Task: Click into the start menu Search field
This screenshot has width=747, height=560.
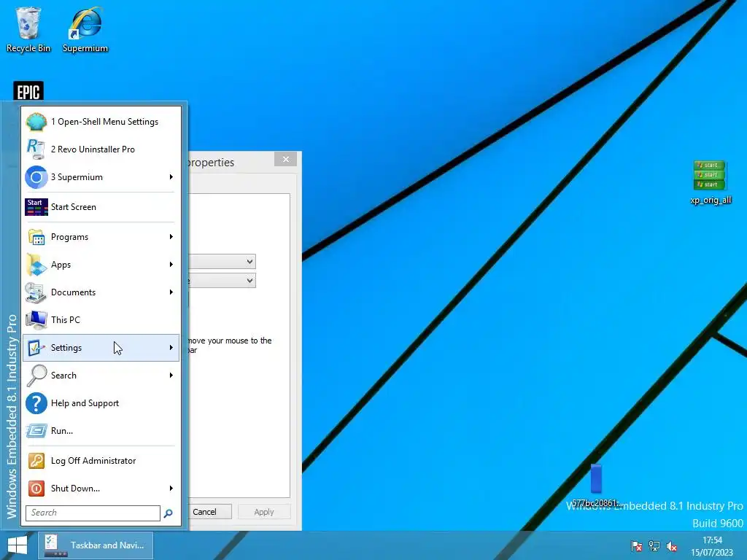Action: pos(93,513)
